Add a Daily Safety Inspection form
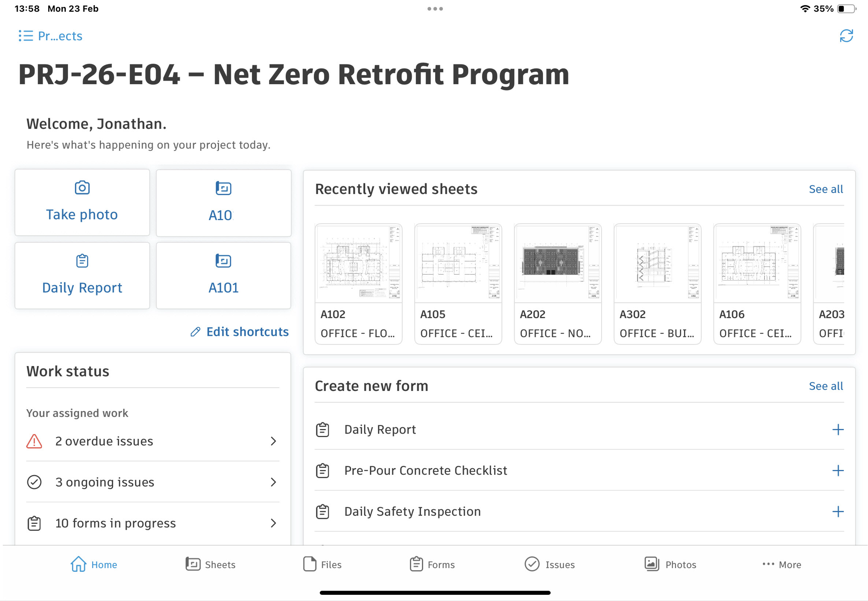868x601 pixels. (837, 512)
